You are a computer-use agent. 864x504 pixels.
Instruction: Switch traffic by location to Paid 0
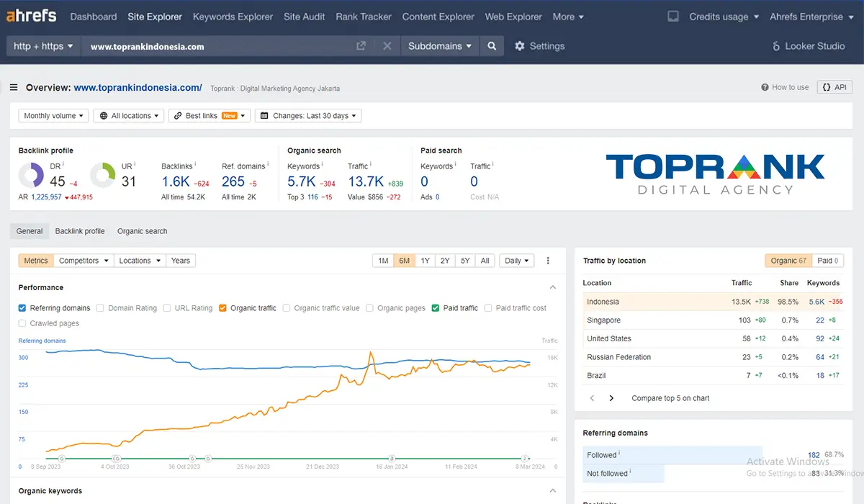click(x=828, y=261)
